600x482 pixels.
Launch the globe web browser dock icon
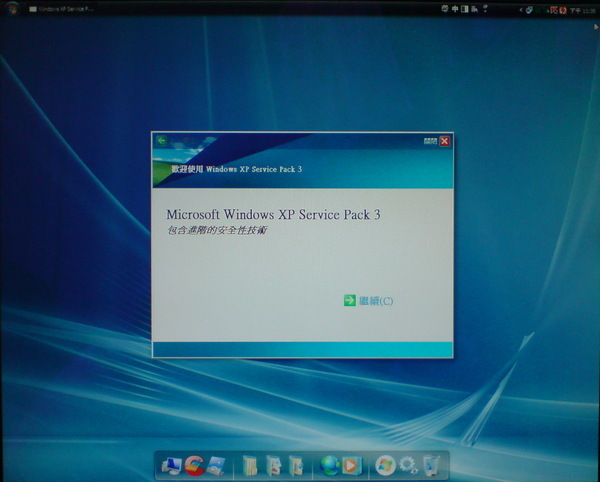[x=329, y=466]
